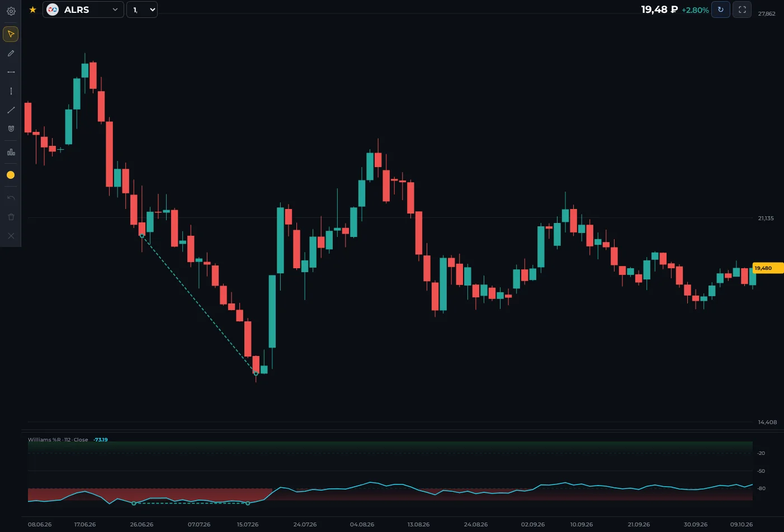Close the drawing toolbar with X

[x=11, y=236]
